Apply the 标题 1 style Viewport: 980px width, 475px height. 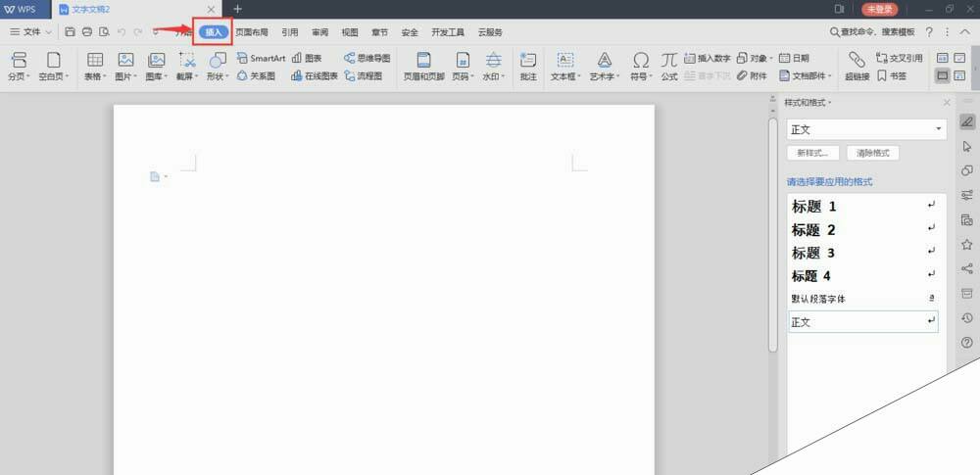[x=863, y=206]
